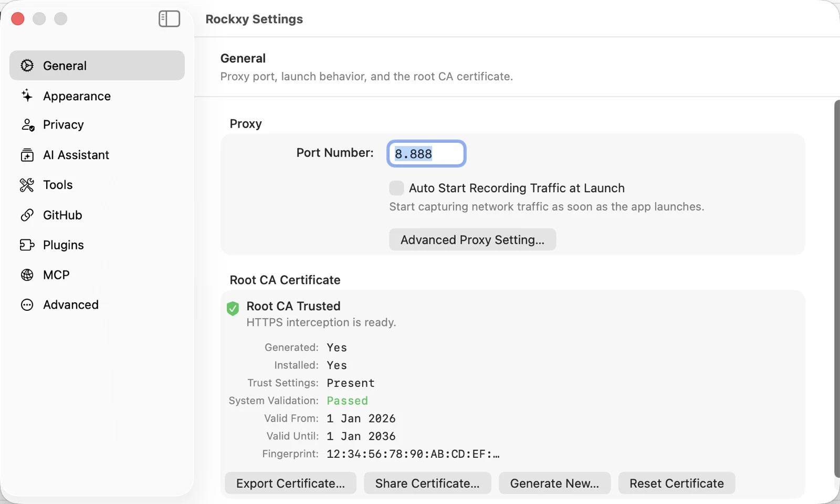The width and height of the screenshot is (840, 504).
Task: Click the Root CA Trusted heading
Action: pyautogui.click(x=293, y=306)
